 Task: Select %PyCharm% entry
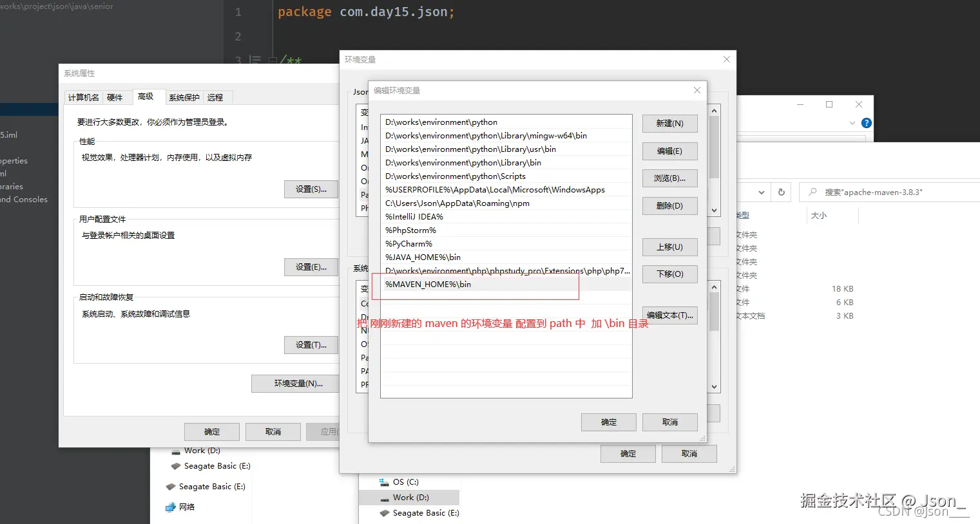click(x=506, y=244)
